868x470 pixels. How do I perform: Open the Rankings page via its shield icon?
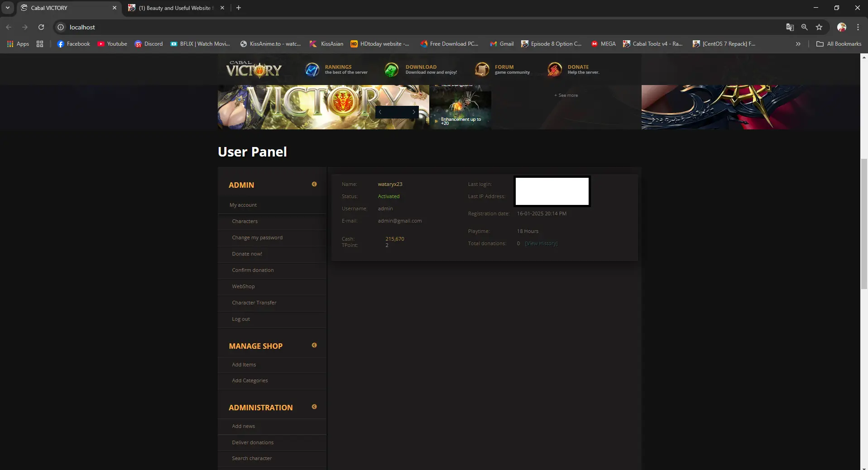point(312,70)
